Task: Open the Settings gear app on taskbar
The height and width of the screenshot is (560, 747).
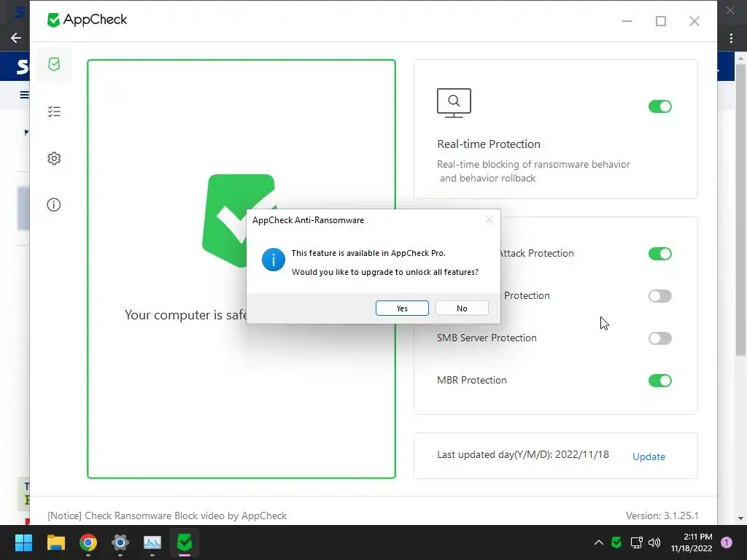Action: [120, 542]
